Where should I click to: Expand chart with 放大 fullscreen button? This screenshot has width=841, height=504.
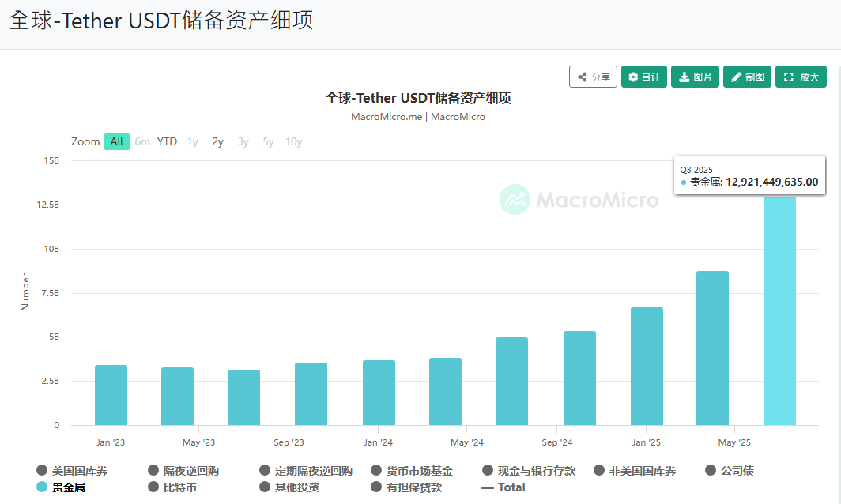coord(801,77)
